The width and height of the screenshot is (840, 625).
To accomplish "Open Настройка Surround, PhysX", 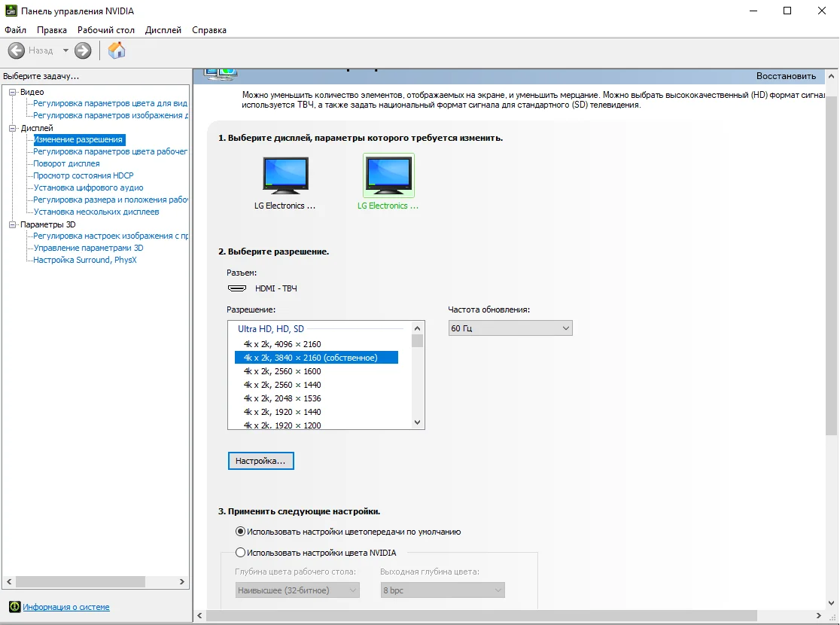I will [85, 260].
